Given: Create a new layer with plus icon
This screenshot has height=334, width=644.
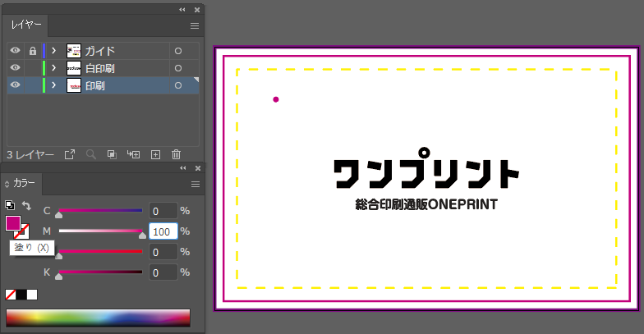Looking at the screenshot, I should [155, 154].
